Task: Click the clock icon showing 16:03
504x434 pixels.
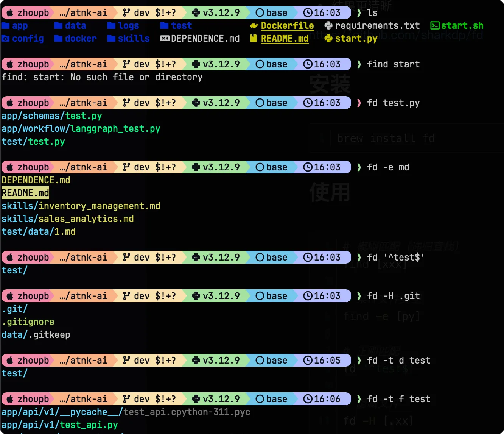Action: (x=308, y=12)
